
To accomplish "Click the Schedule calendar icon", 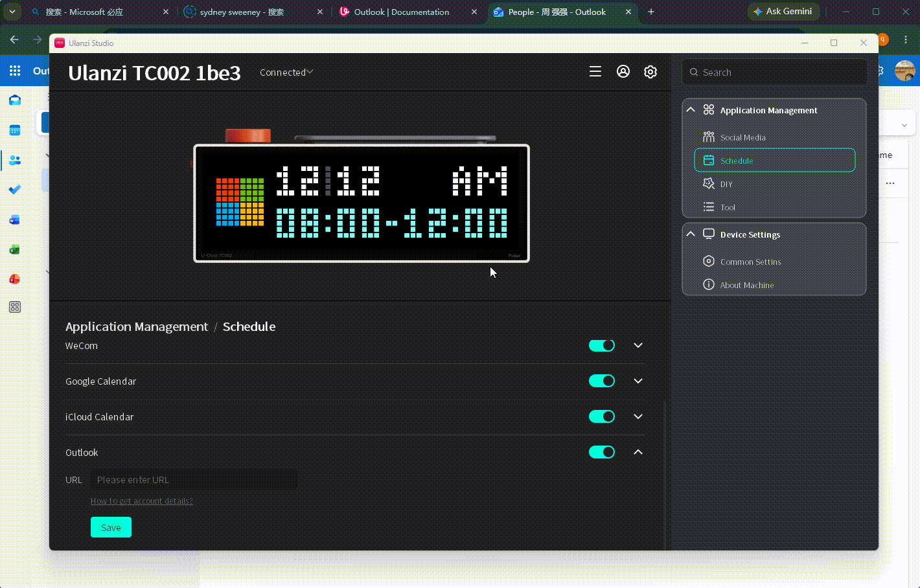I will 709,161.
